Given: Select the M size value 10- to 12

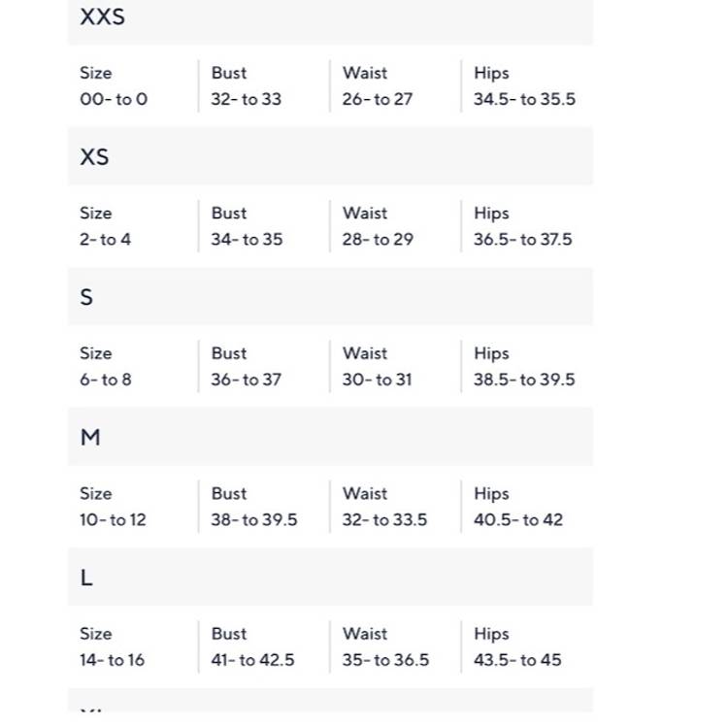Looking at the screenshot, I should coord(113,519).
